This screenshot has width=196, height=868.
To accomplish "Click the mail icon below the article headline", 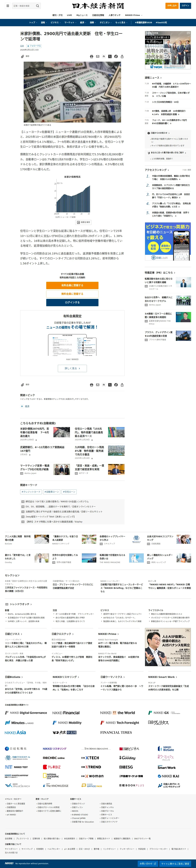I will 98,57.
